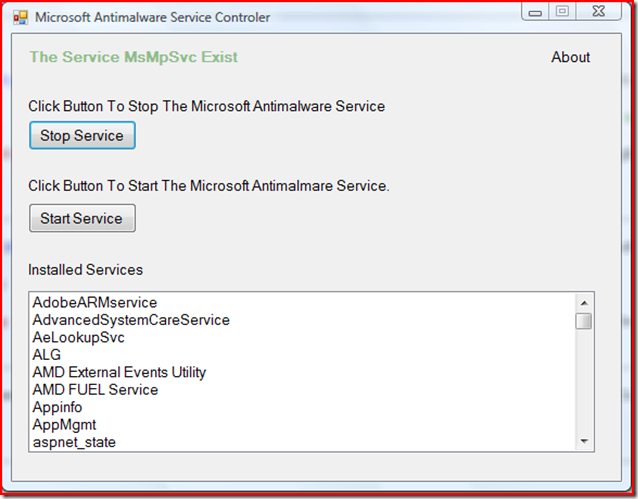Open the About link
This screenshot has height=499, width=638.
[570, 57]
